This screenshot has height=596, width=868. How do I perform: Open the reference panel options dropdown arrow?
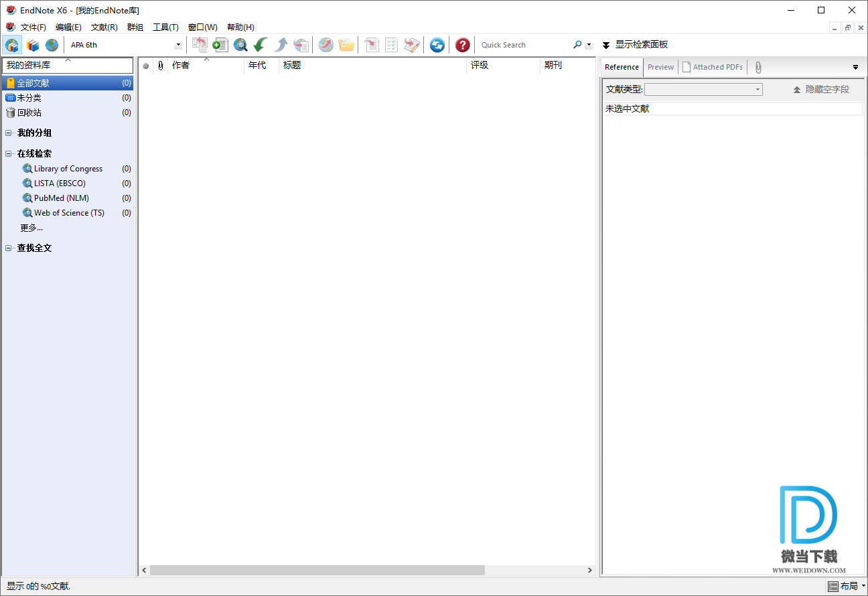[x=855, y=67]
